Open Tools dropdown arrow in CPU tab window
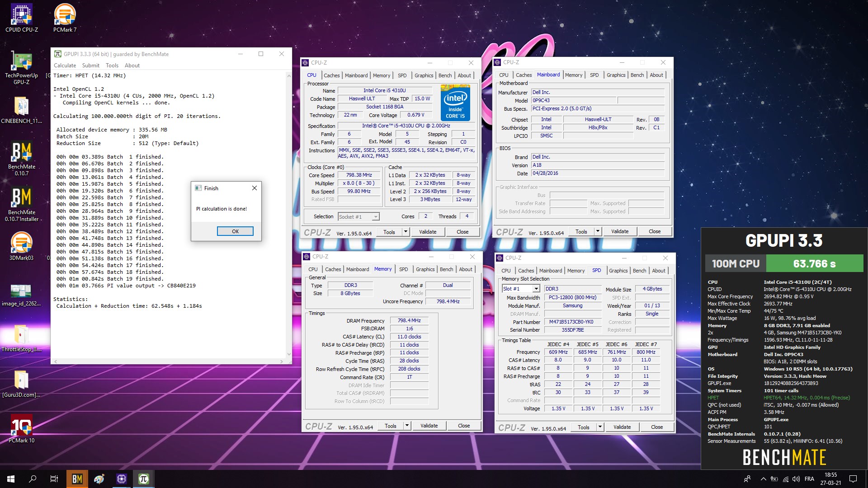The image size is (868, 488). tap(406, 232)
